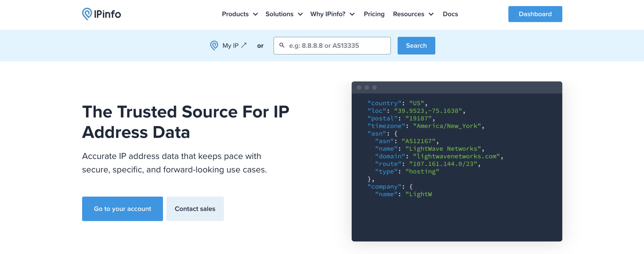Click the Search button

pos(416,46)
